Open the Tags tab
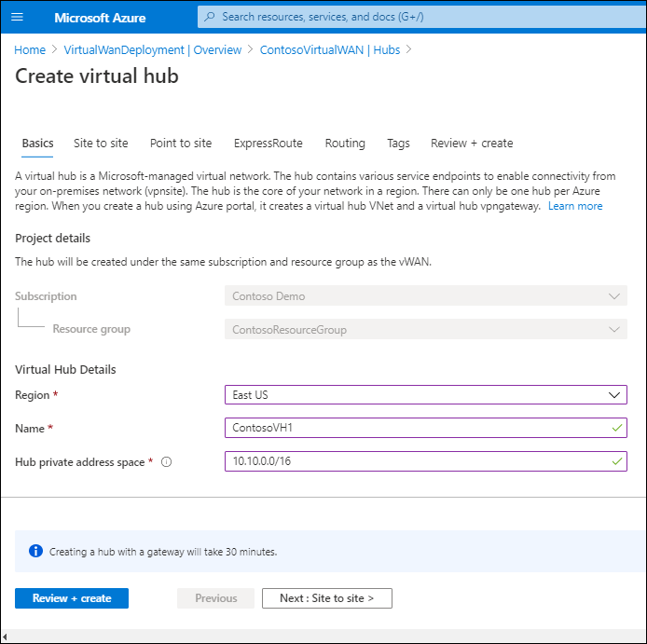Screen dimensions: 647x644 coord(398,144)
